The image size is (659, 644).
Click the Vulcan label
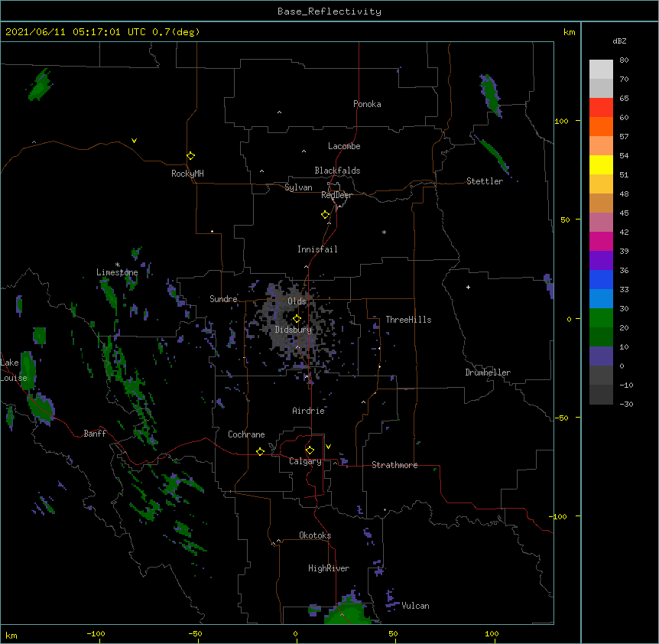[415, 606]
